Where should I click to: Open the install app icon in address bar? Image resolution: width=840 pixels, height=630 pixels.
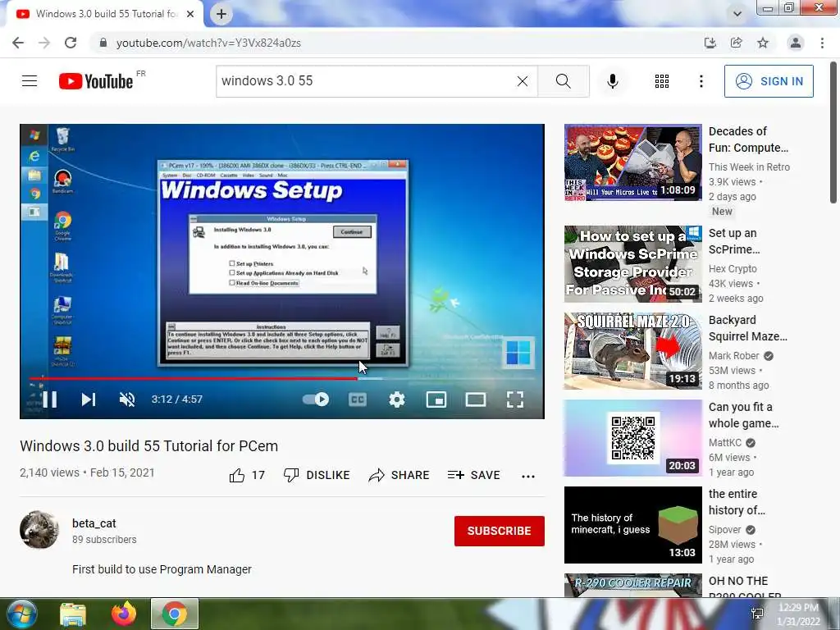click(710, 43)
